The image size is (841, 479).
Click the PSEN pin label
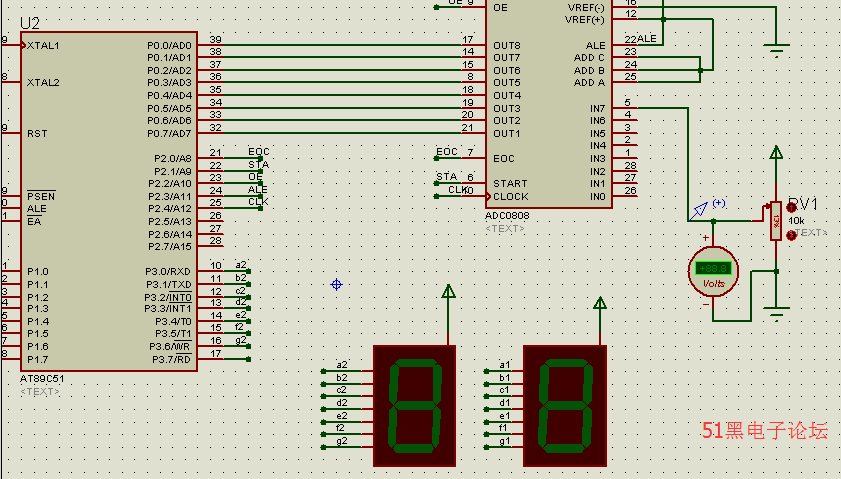click(41, 196)
